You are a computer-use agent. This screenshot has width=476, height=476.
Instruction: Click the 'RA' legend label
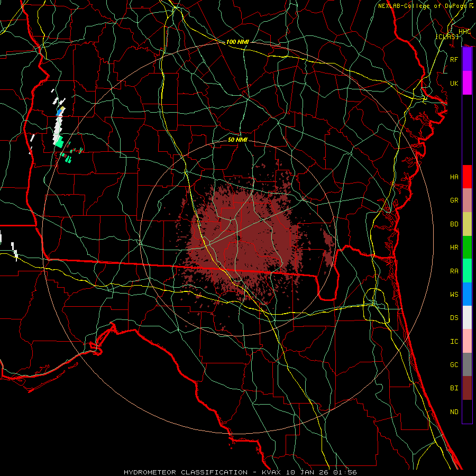tap(454, 271)
